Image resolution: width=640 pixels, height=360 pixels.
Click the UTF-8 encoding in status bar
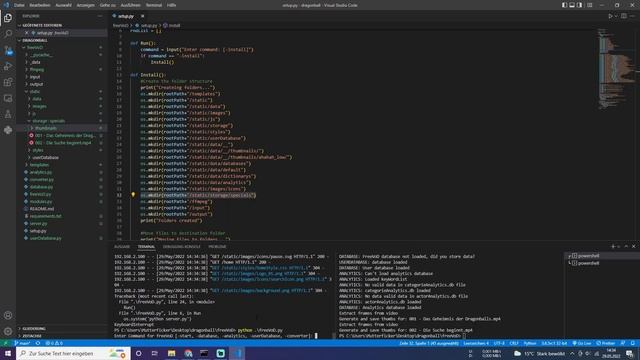499,343
